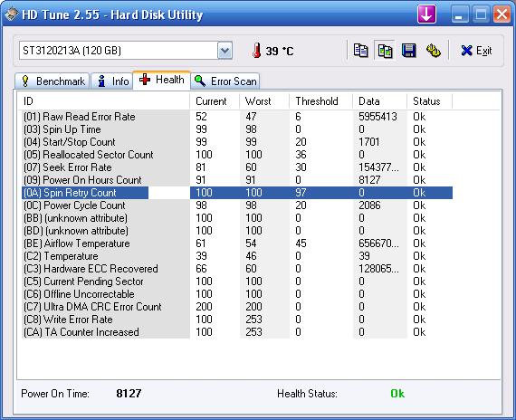Select the Health tab
This screenshot has width=516, height=420.
point(161,80)
